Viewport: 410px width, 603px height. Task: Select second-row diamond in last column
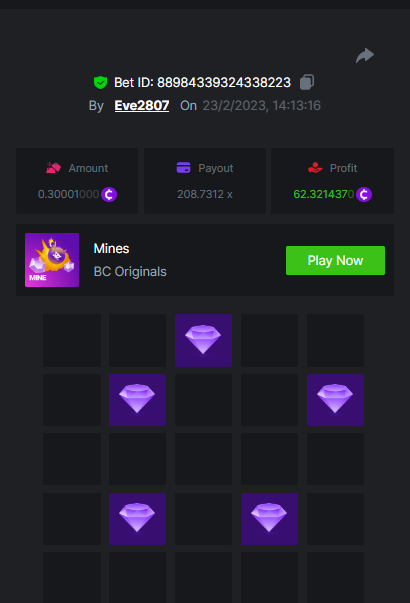335,400
